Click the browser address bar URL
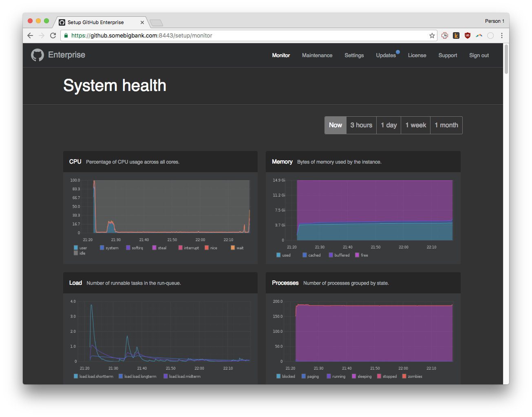The image size is (532, 417). [x=141, y=35]
